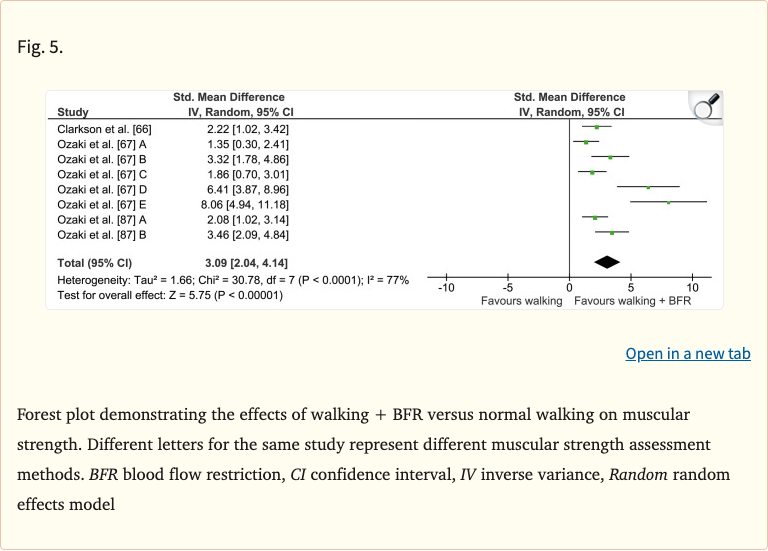Click the "Favours walking" axis label

[521, 300]
